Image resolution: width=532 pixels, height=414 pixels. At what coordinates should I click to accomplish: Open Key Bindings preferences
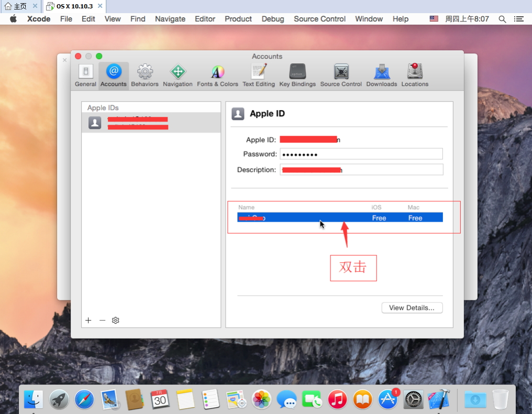(297, 75)
